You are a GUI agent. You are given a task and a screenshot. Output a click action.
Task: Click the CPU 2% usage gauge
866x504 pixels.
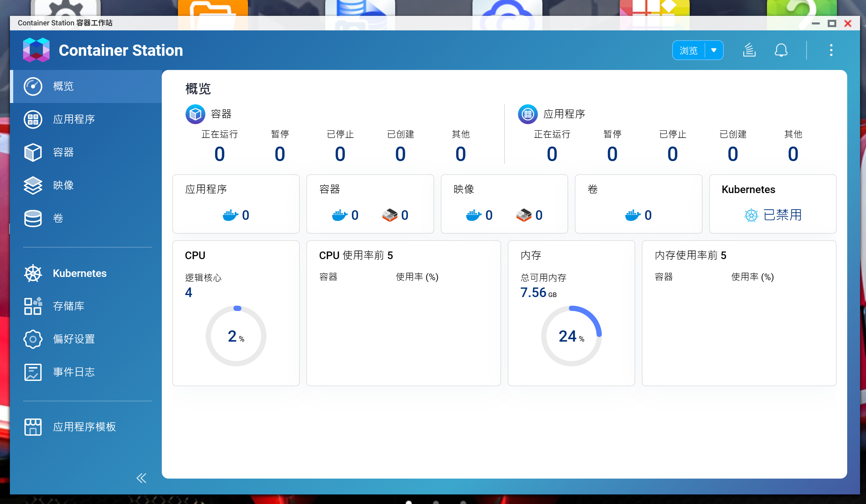click(236, 336)
